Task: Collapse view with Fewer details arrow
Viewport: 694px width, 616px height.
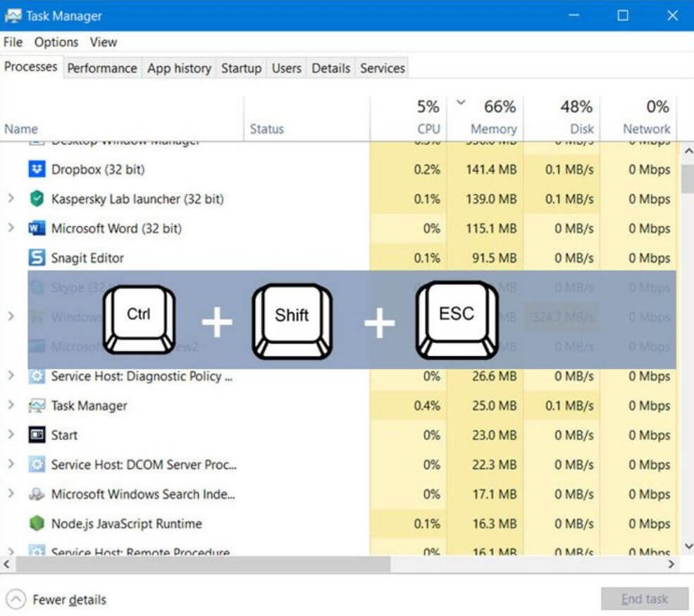Action: point(16,600)
